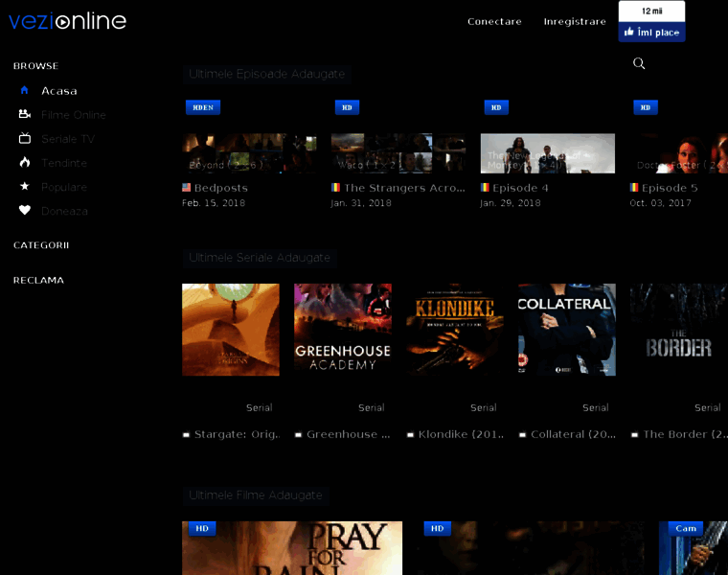Click the HD badge on the second movie
Image resolution: width=728 pixels, height=575 pixels.
[438, 529]
